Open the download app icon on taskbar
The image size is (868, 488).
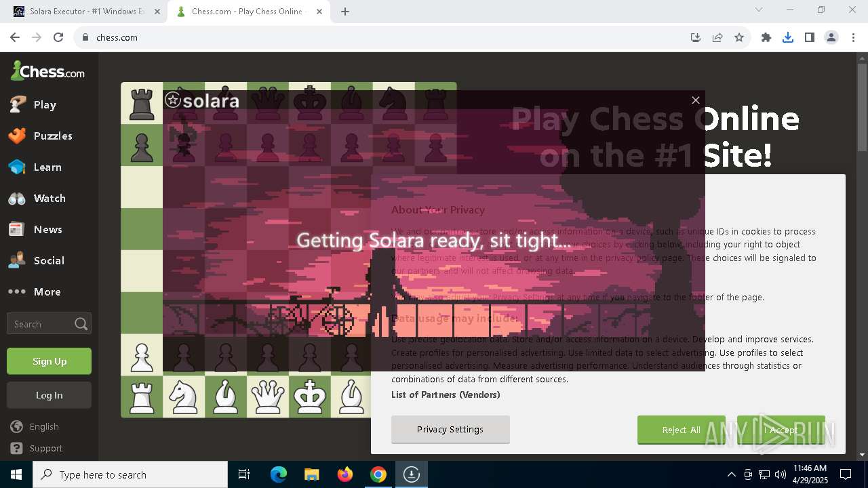pyautogui.click(x=411, y=474)
